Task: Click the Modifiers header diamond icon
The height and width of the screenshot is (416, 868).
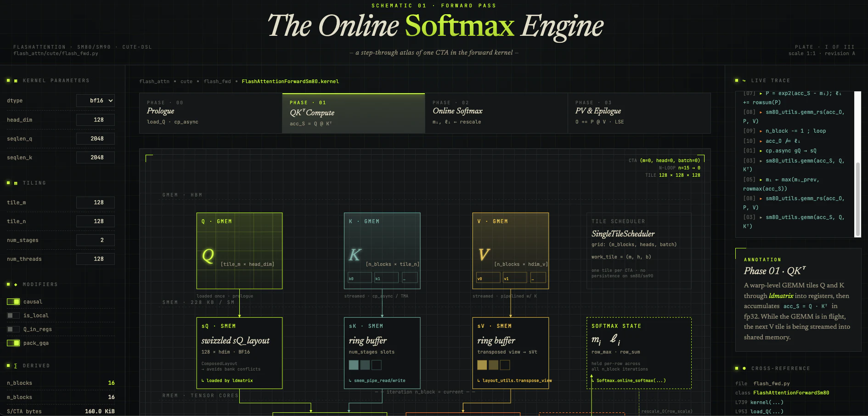Action: click(16, 284)
